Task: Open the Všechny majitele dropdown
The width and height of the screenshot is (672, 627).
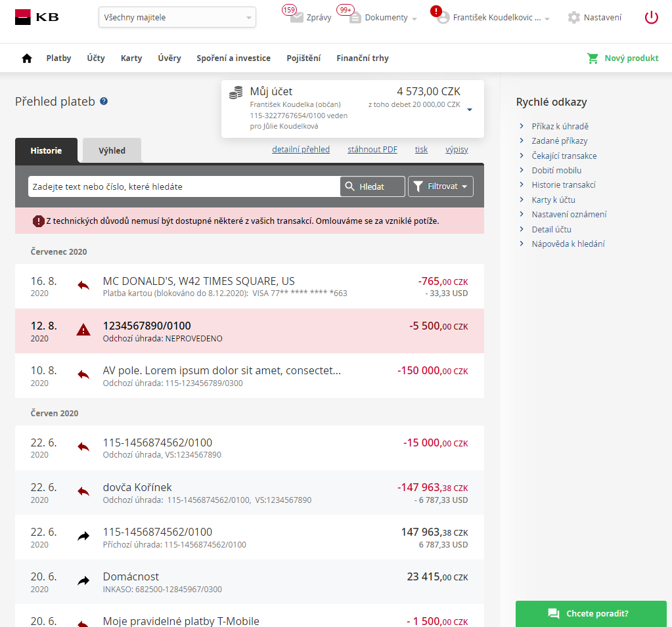Action: pyautogui.click(x=177, y=17)
